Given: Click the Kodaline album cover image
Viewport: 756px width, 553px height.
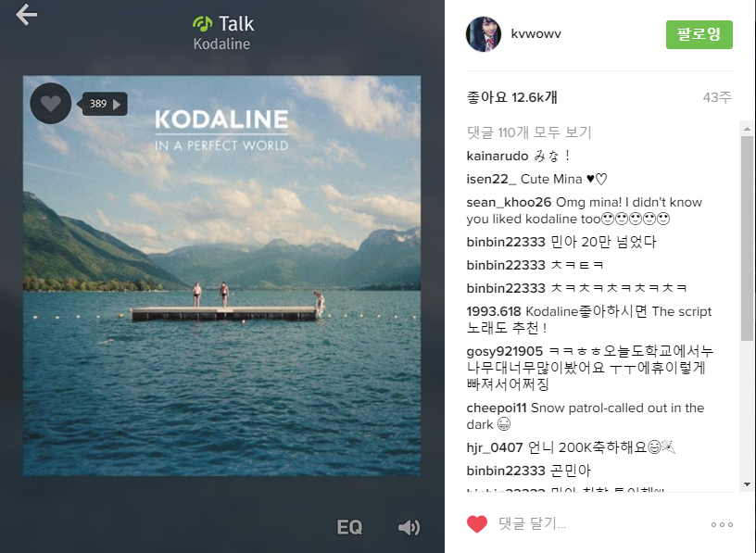Looking at the screenshot, I should click(x=221, y=276).
